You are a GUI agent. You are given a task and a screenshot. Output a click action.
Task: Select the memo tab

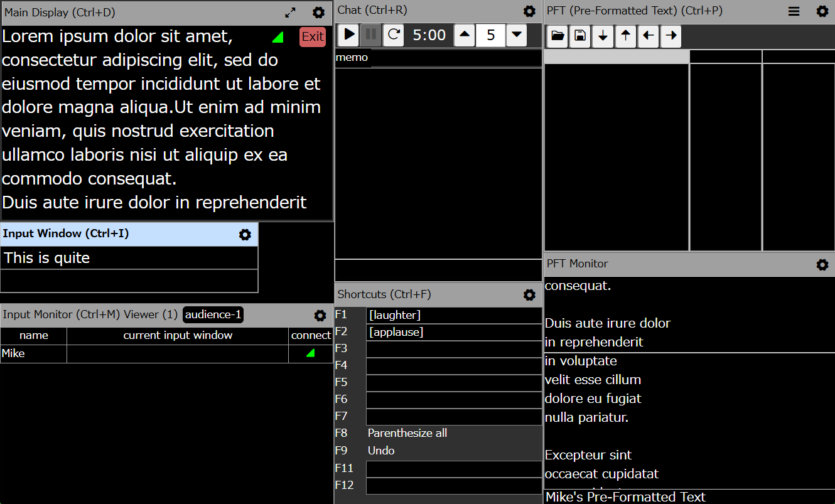point(352,57)
